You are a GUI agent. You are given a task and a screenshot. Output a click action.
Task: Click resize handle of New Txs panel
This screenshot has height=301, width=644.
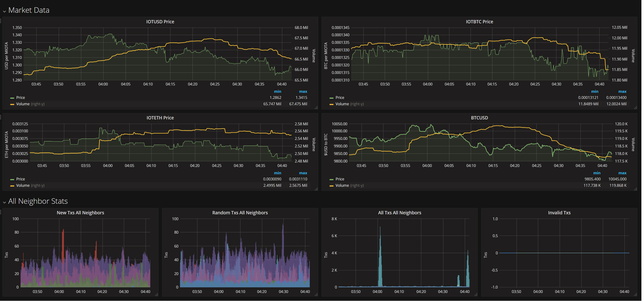tap(156, 295)
